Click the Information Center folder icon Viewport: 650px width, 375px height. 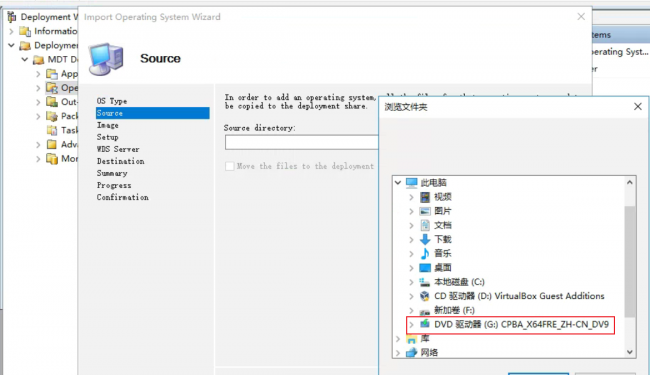[25, 31]
